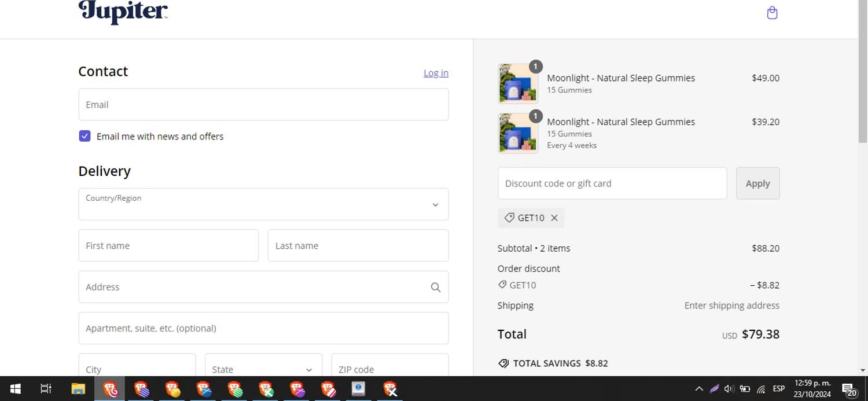The image size is (868, 401).
Task: Focus the Email input field
Action: click(x=263, y=105)
